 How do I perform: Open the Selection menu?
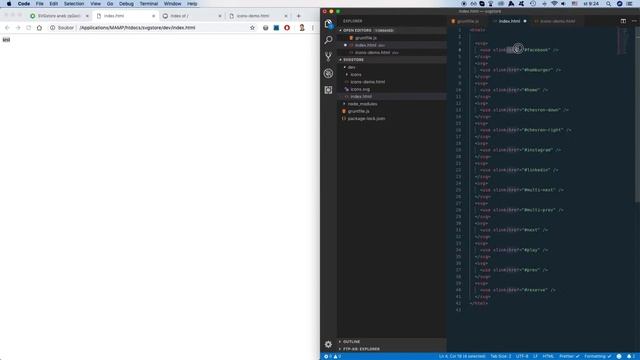74,4
